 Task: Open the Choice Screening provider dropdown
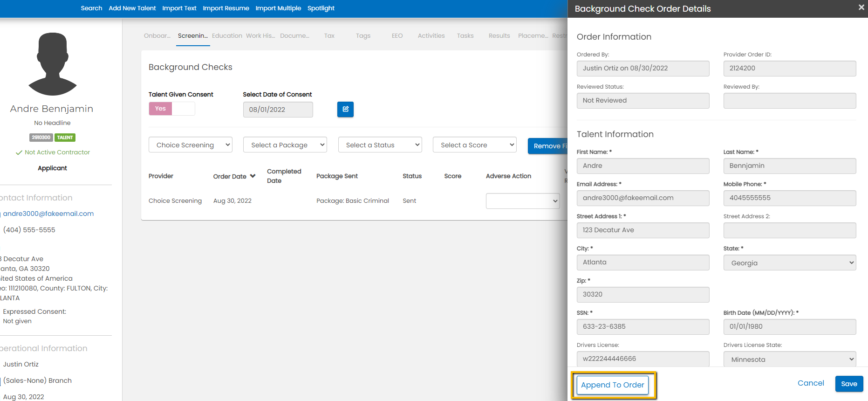point(191,145)
